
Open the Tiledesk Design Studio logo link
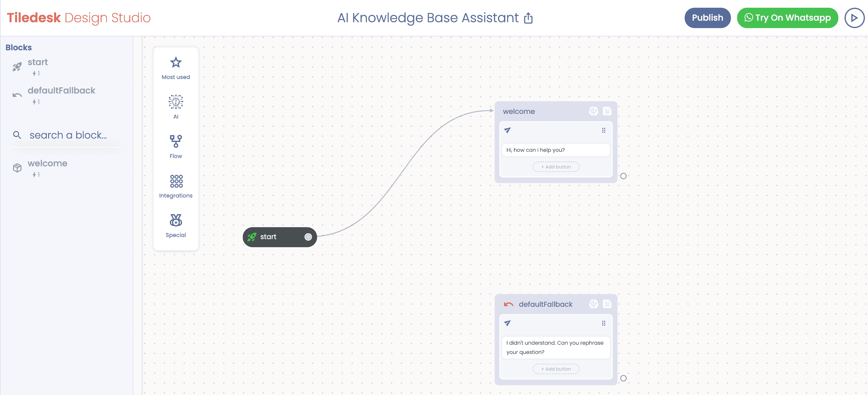(79, 18)
